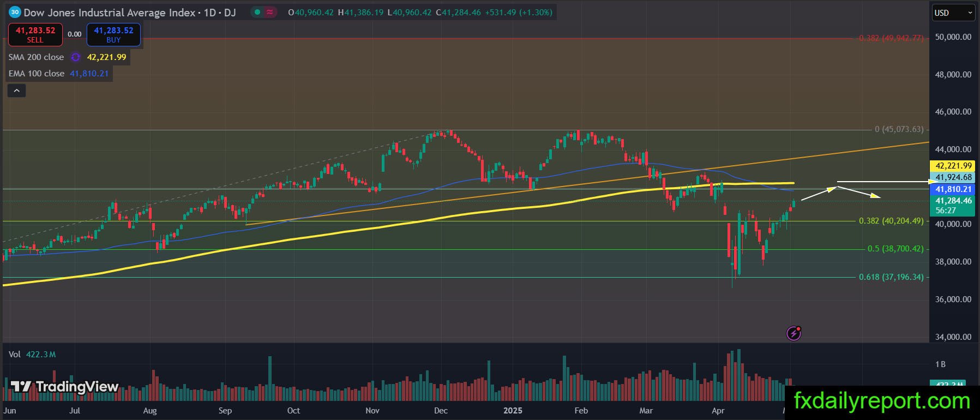980x420 pixels.
Task: Click the Apr date on time axis
Action: pos(718,411)
